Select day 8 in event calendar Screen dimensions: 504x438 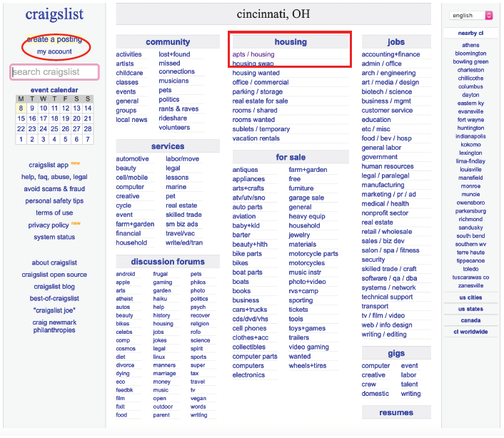(21, 108)
